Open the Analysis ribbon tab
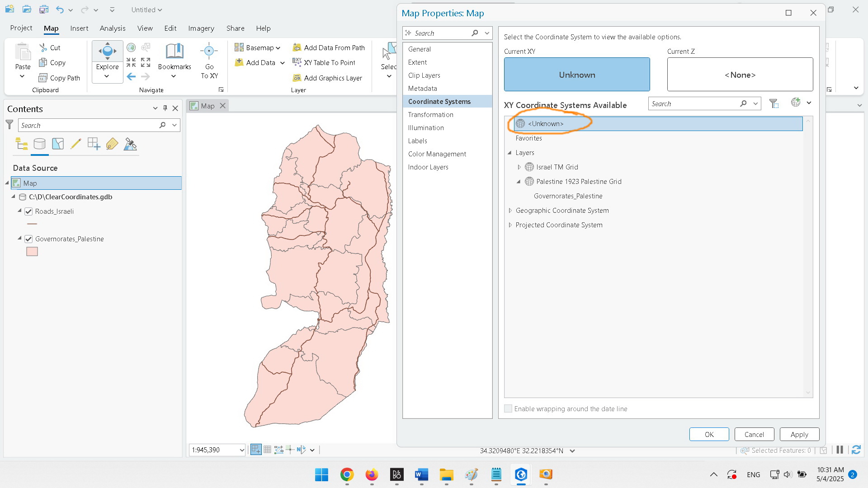The image size is (868, 488). 113,28
